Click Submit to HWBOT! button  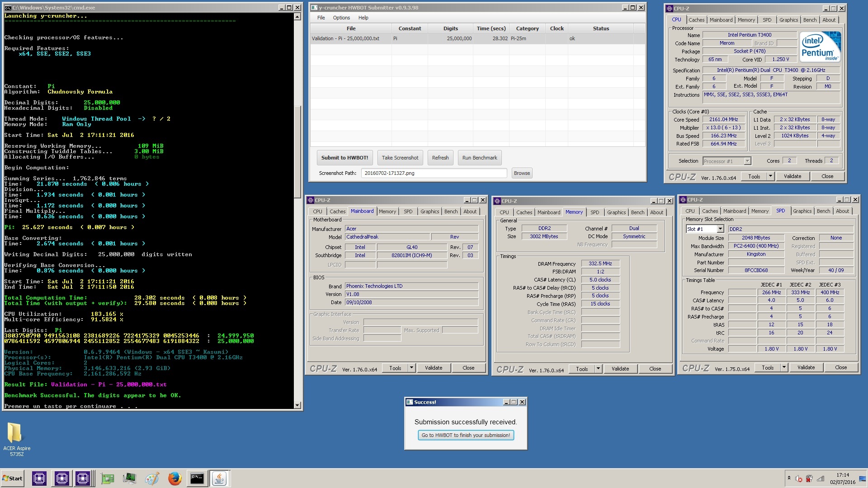344,158
